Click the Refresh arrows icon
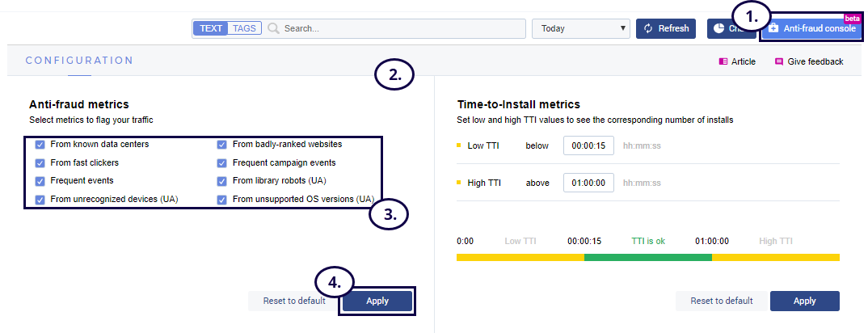Screen dimensions: 868x333 [x=648, y=28]
